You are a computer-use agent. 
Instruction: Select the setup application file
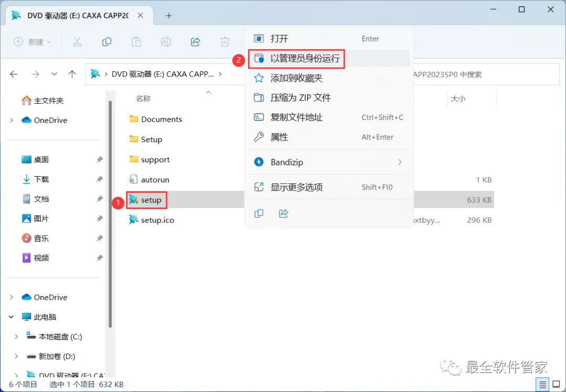pos(146,200)
